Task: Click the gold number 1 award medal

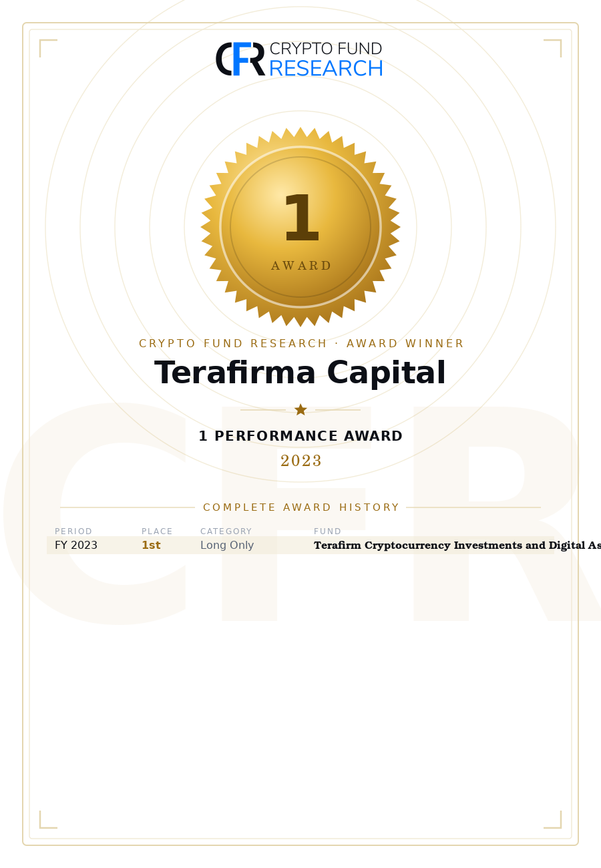Action: click(x=300, y=227)
